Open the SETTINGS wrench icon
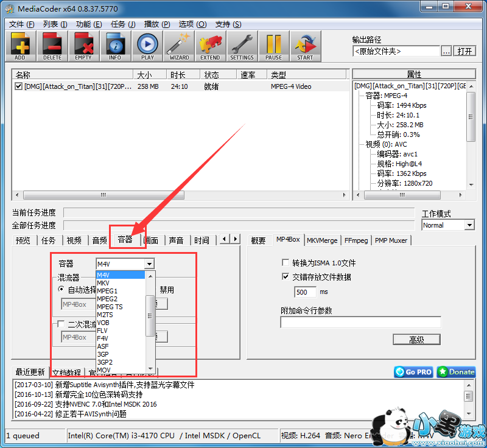The height and width of the screenshot is (448, 487). [242, 46]
